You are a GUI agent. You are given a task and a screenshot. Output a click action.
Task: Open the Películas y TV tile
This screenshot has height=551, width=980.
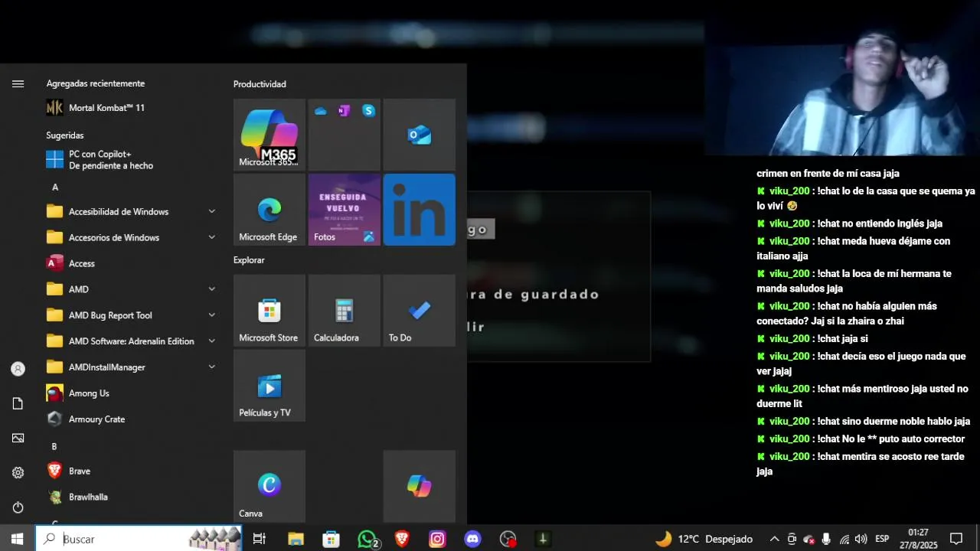(269, 386)
